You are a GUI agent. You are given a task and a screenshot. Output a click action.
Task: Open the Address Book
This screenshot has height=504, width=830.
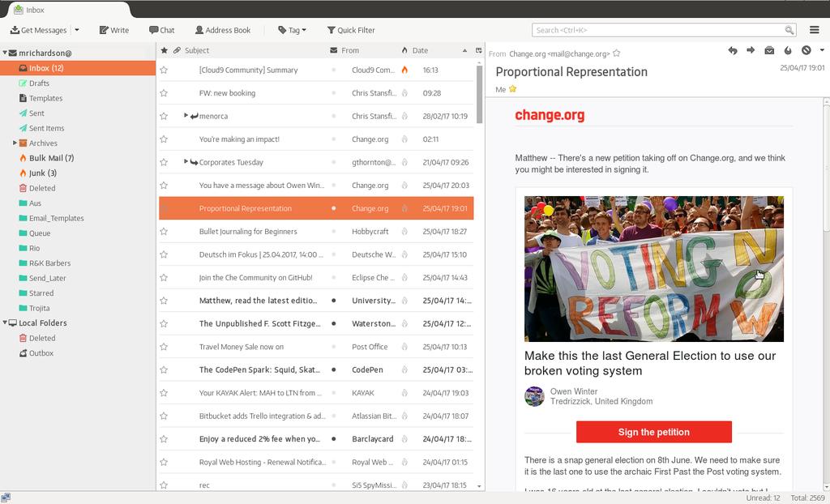pos(223,30)
